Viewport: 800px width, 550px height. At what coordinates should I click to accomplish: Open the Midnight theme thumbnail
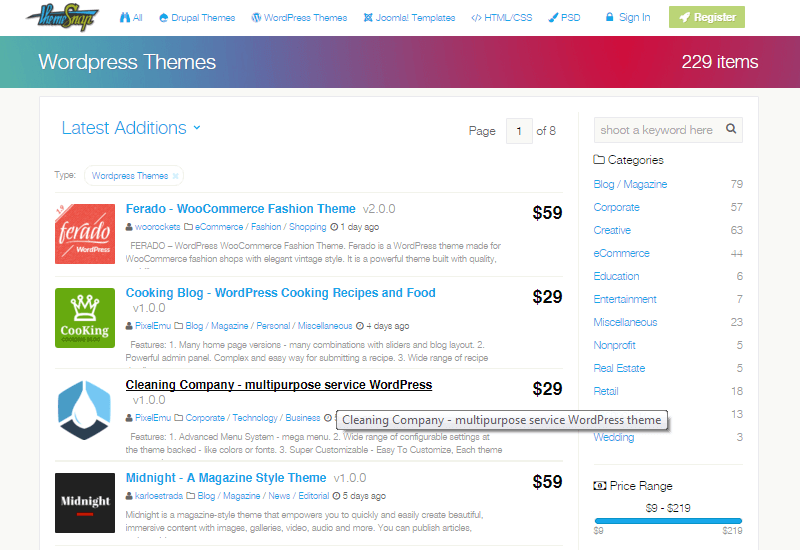tap(85, 503)
